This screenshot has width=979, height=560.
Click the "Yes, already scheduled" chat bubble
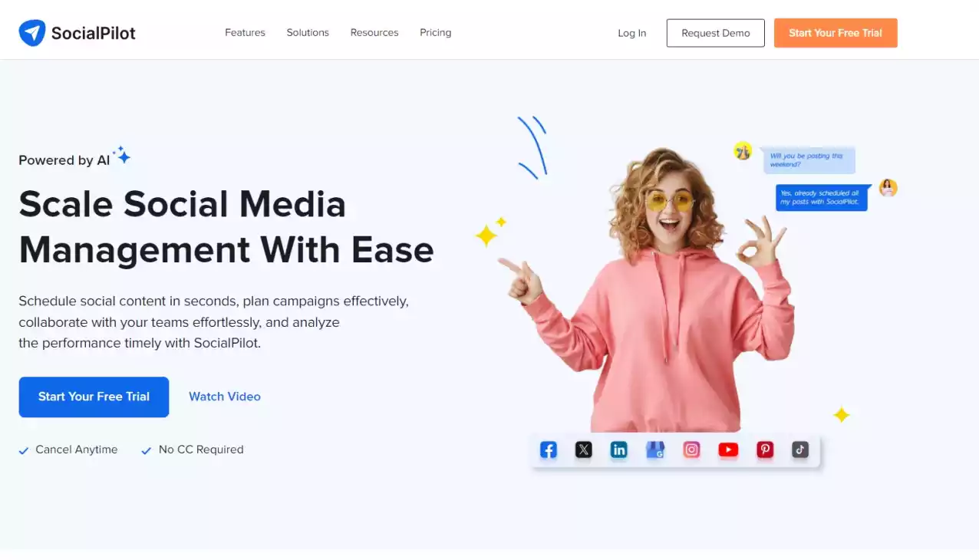[822, 197]
